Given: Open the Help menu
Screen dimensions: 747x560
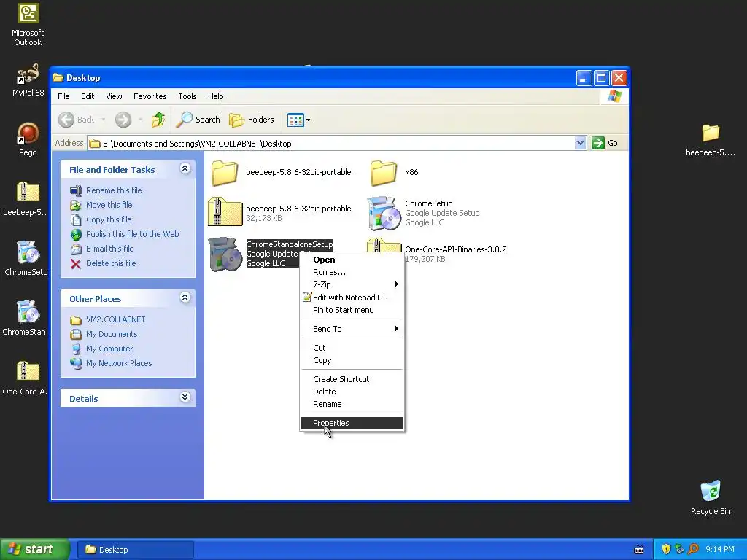Looking at the screenshot, I should [215, 96].
